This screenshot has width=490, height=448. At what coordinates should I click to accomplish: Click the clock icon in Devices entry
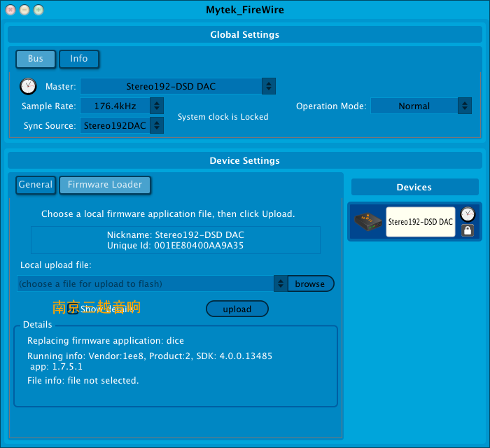tap(468, 214)
